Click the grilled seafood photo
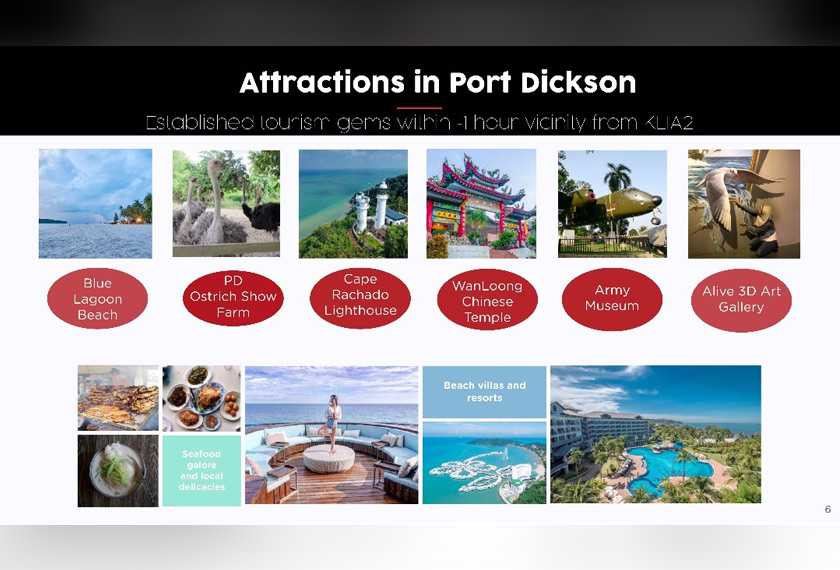Image resolution: width=840 pixels, height=570 pixels. [x=118, y=398]
